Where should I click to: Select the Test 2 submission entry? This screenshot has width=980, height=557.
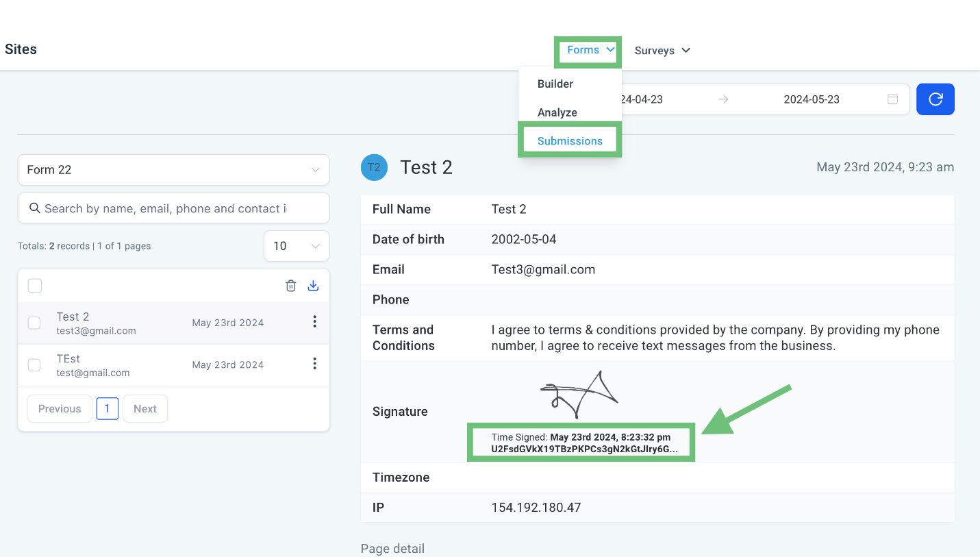(x=173, y=323)
